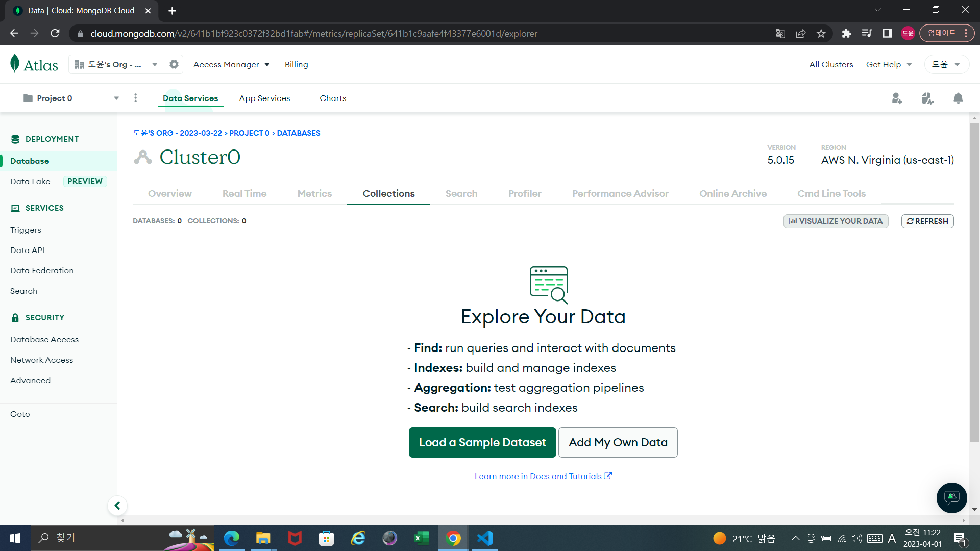The height and width of the screenshot is (551, 980).
Task: Reload the browser page
Action: [55, 33]
